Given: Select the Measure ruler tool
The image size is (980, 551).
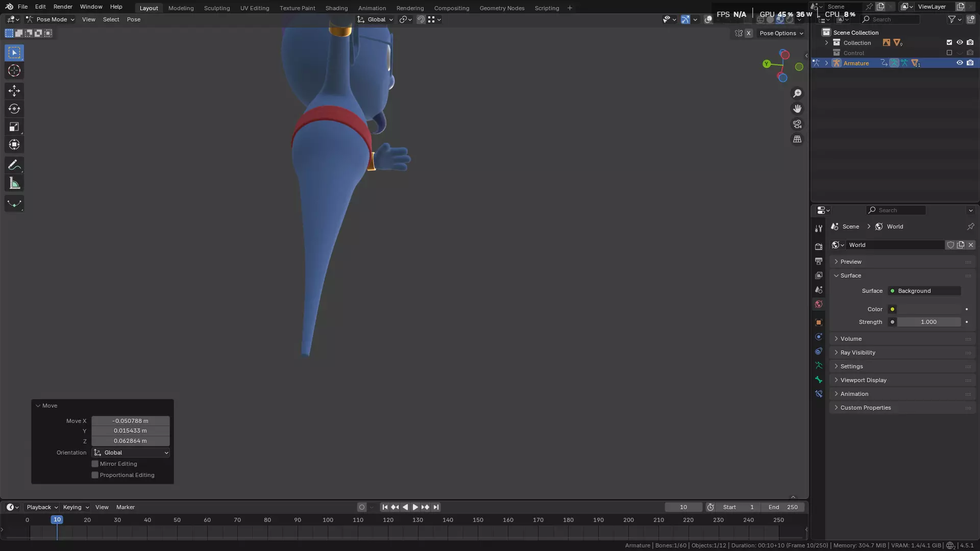Looking at the screenshot, I should (14, 183).
